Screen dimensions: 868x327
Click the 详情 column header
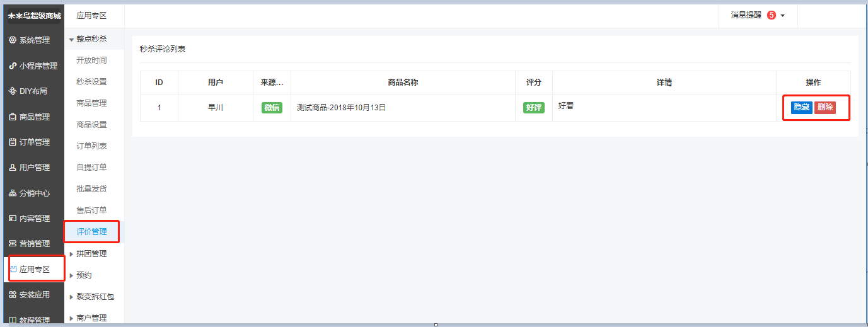pos(664,83)
